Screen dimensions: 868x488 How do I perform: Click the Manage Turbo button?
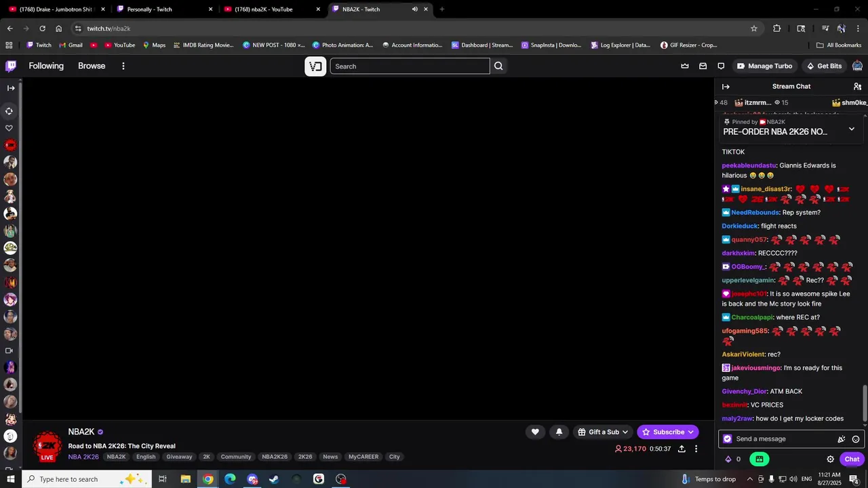point(764,66)
